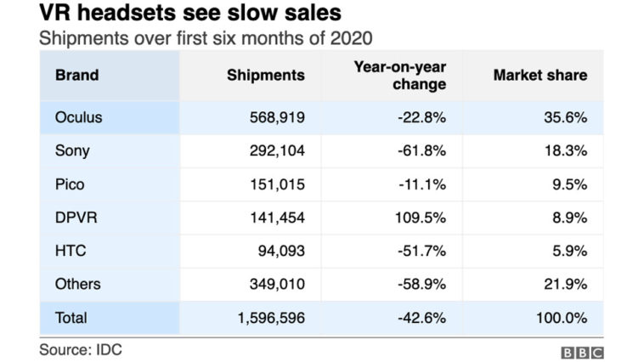Select the HTC brand cell
Viewport: 644px width, 362px height.
click(x=71, y=251)
